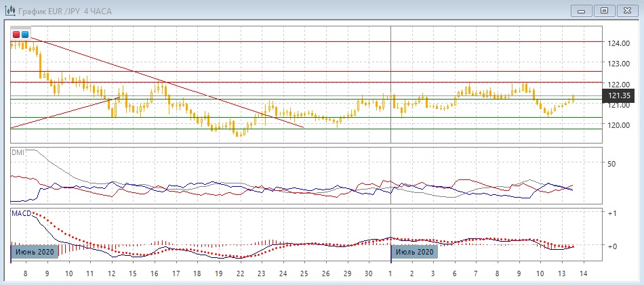Click the candlestick chart icon in title bar

9,10
